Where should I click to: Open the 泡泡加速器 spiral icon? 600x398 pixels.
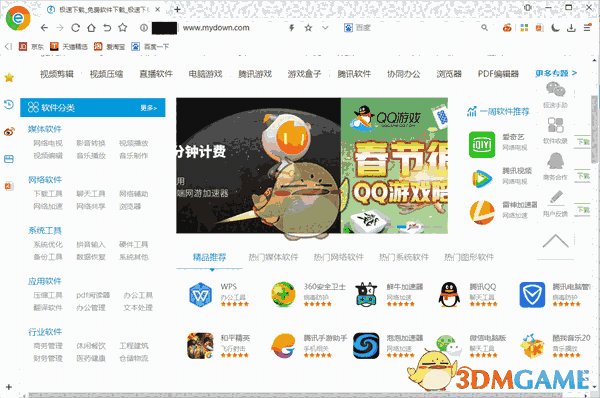coord(366,346)
